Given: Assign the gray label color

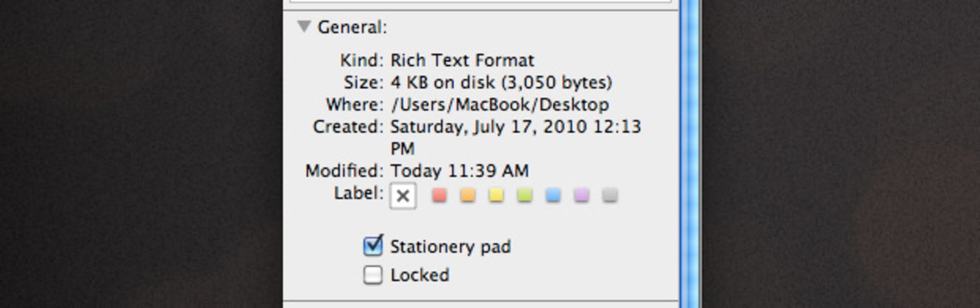Looking at the screenshot, I should [x=610, y=195].
